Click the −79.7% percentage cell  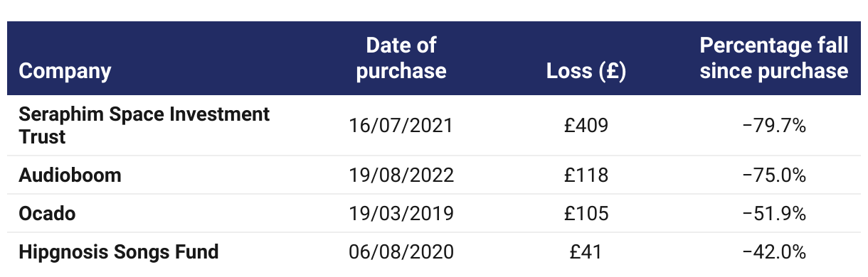pyautogui.click(x=774, y=126)
